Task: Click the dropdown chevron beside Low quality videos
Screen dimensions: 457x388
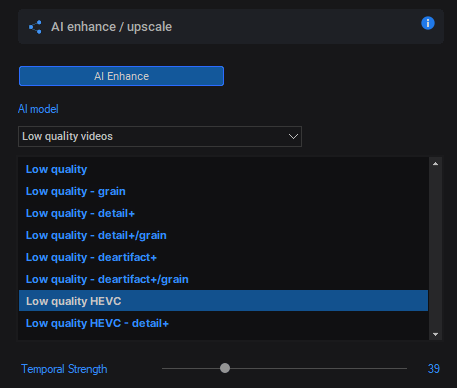Action: 293,136
